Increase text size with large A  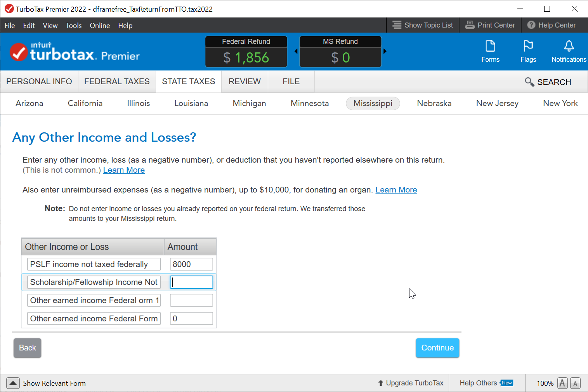point(562,383)
